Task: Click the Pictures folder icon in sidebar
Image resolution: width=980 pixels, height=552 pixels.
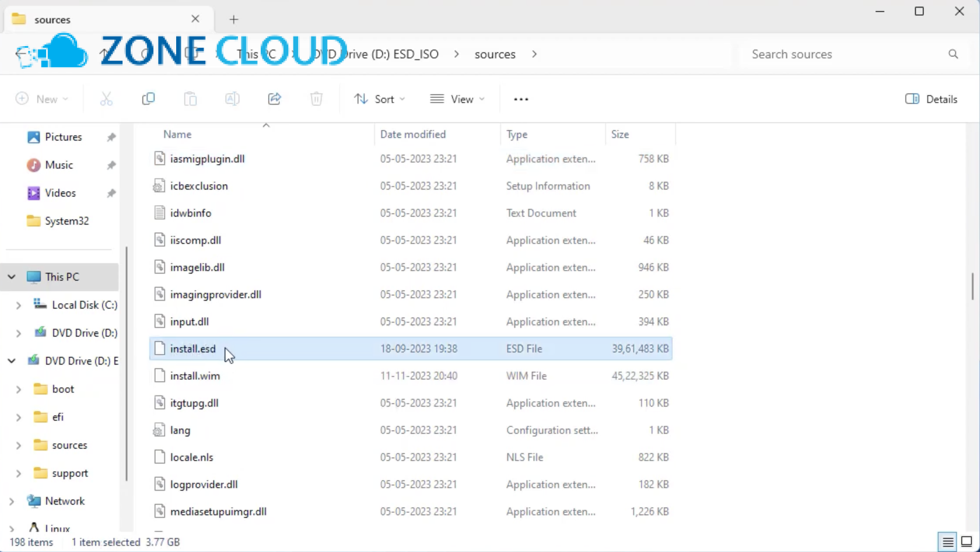Action: click(34, 137)
